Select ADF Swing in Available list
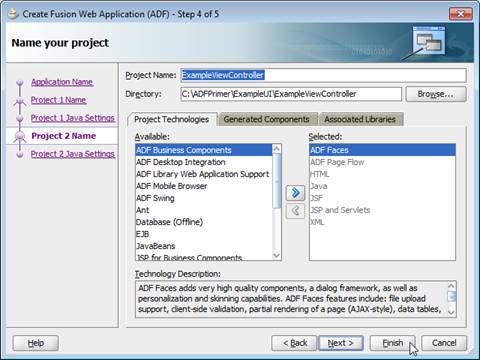This screenshot has height=360, width=480. click(204, 198)
